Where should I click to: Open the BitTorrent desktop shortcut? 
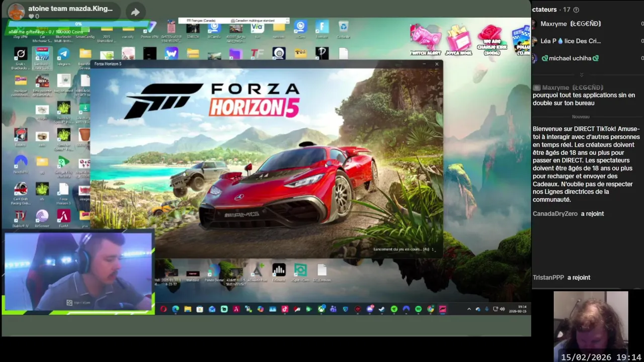tap(42, 219)
